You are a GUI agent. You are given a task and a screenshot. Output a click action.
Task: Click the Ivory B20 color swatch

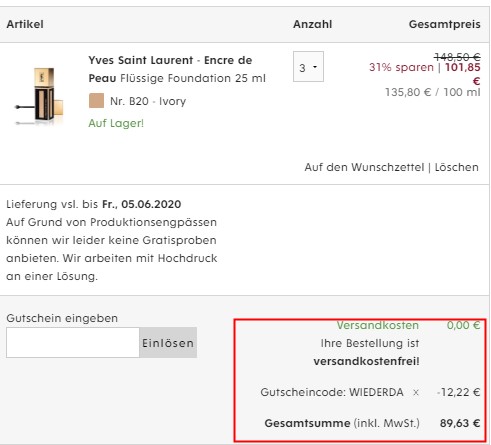[96, 101]
